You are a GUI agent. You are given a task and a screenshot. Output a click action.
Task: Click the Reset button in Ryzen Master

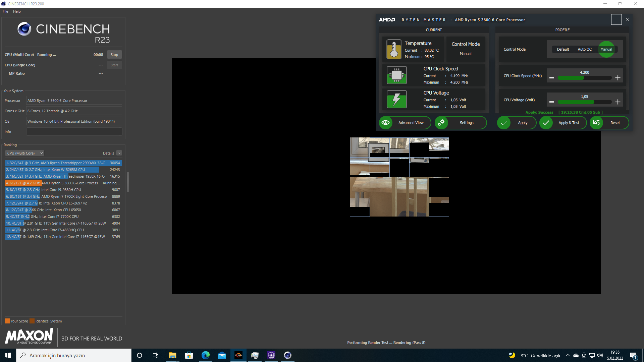click(x=609, y=123)
